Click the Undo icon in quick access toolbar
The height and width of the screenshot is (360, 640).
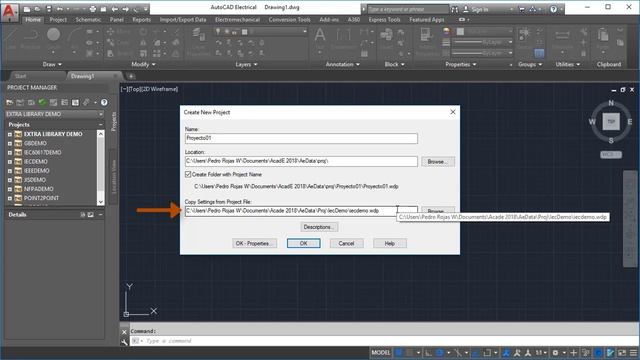point(60,9)
